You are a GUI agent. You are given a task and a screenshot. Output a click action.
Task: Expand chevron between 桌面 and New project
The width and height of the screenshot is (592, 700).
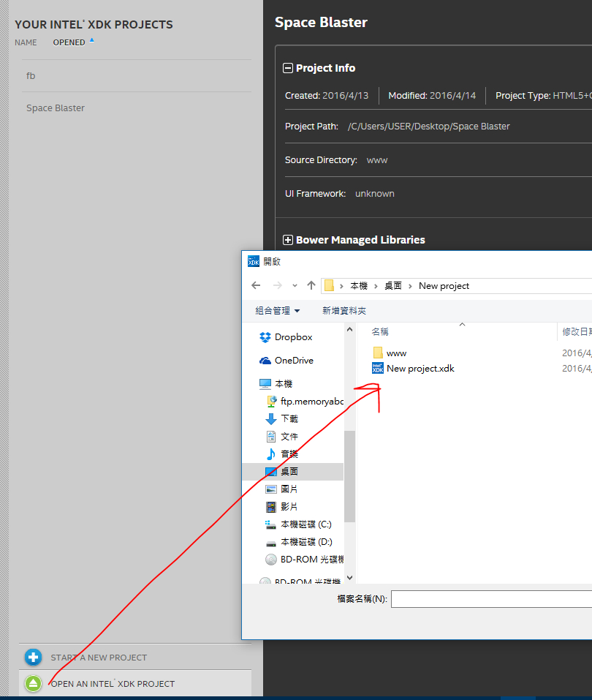click(410, 286)
